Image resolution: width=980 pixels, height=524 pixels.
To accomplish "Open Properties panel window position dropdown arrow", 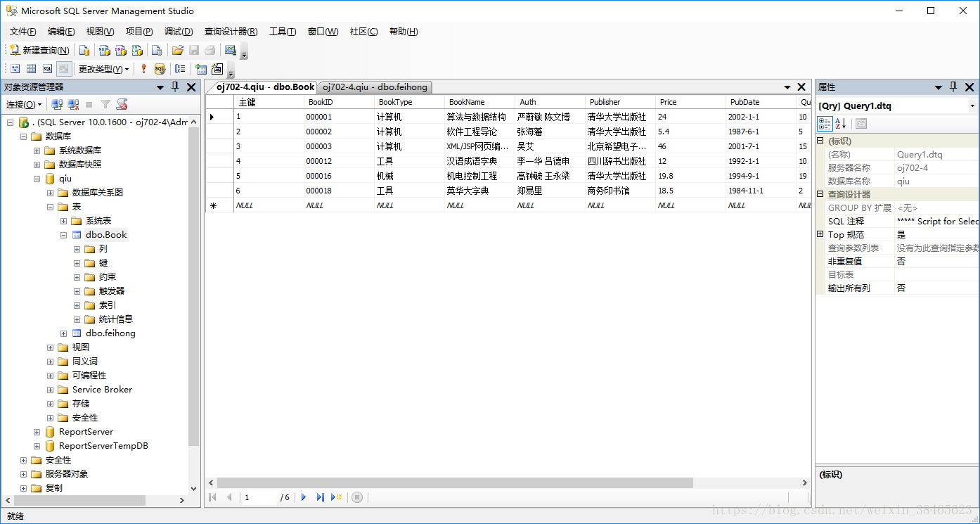I will click(938, 87).
